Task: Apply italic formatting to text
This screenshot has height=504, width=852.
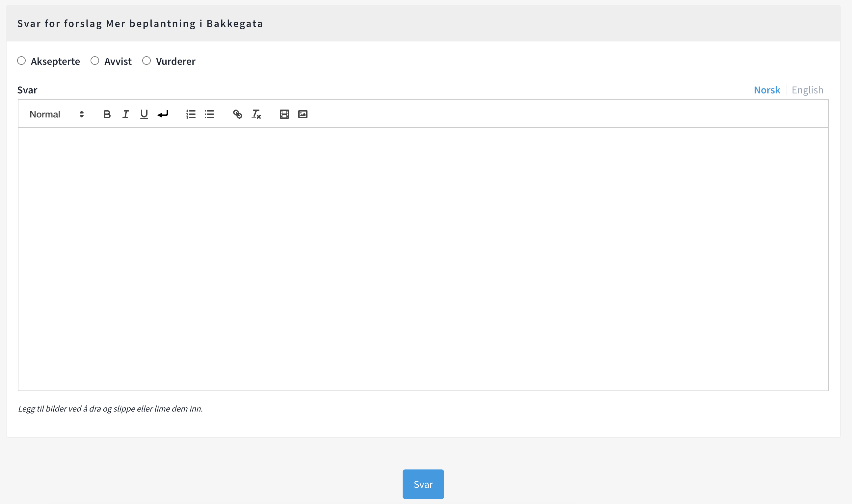Action: (125, 114)
